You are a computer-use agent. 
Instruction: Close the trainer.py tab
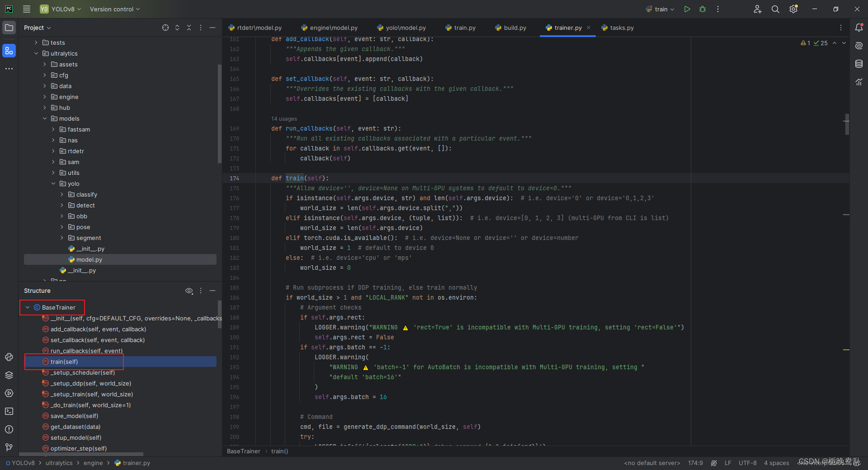(x=589, y=28)
